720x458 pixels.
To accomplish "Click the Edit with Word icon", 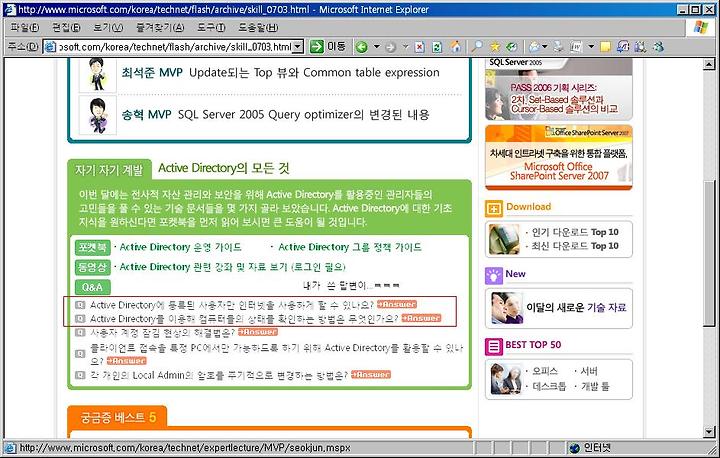I will pos(576,47).
